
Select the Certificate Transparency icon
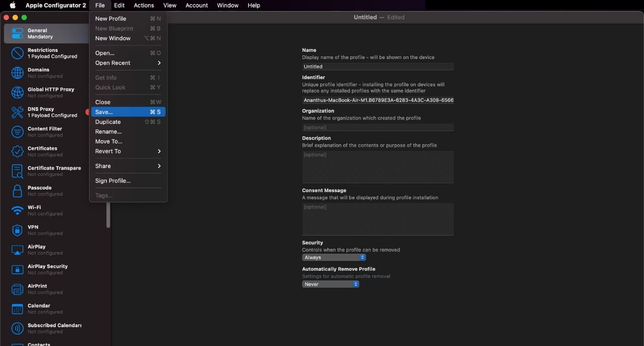coord(18,171)
